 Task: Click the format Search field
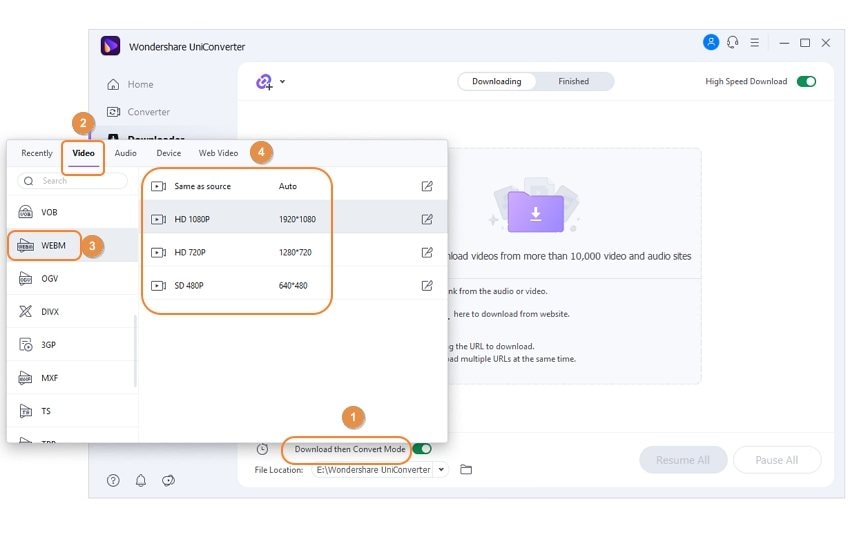(x=80, y=181)
